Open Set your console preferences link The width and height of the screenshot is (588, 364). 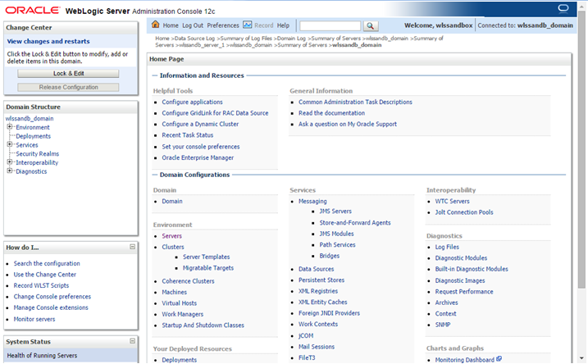pyautogui.click(x=201, y=147)
